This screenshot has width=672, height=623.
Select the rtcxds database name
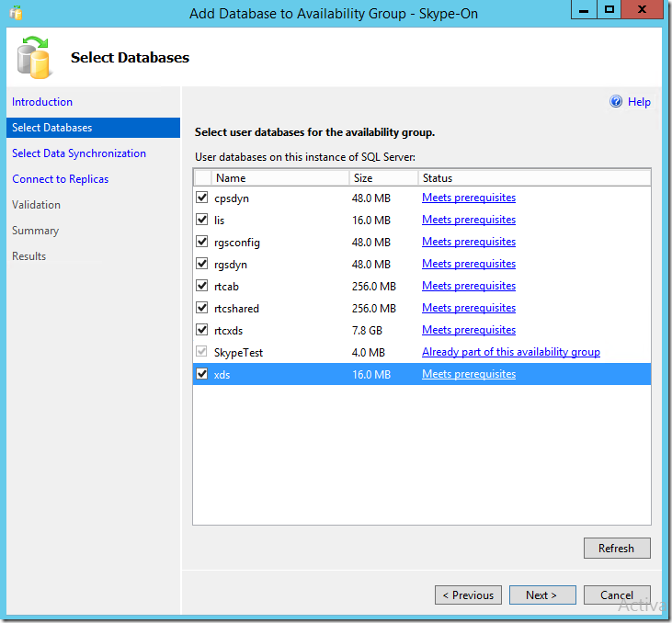point(228,331)
